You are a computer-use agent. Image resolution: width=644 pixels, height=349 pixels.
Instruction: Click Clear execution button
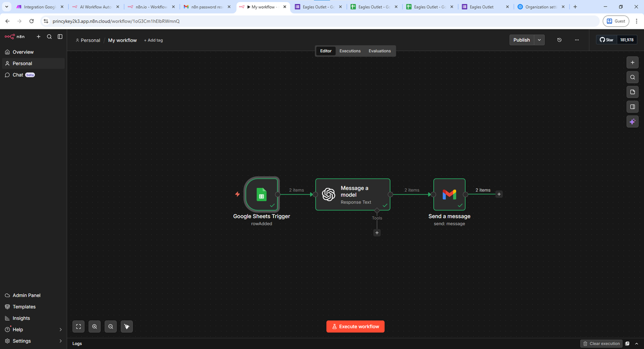[601, 344]
